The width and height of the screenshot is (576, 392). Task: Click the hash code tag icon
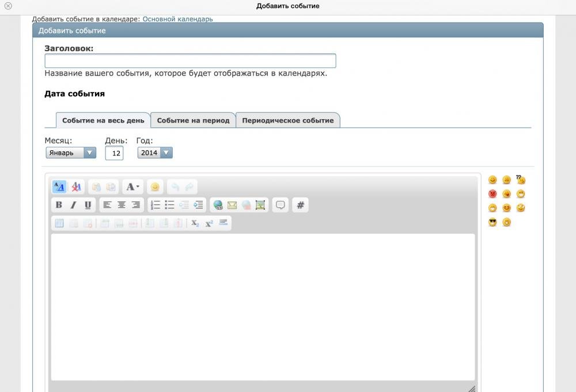coord(300,205)
